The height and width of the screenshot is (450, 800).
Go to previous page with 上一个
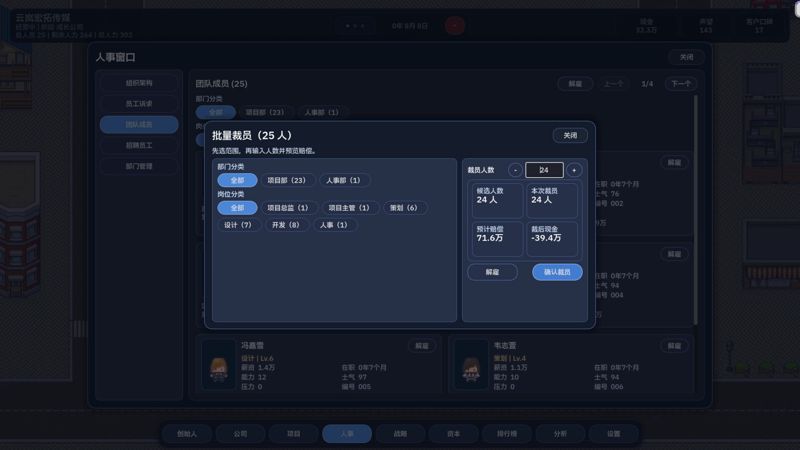point(613,84)
